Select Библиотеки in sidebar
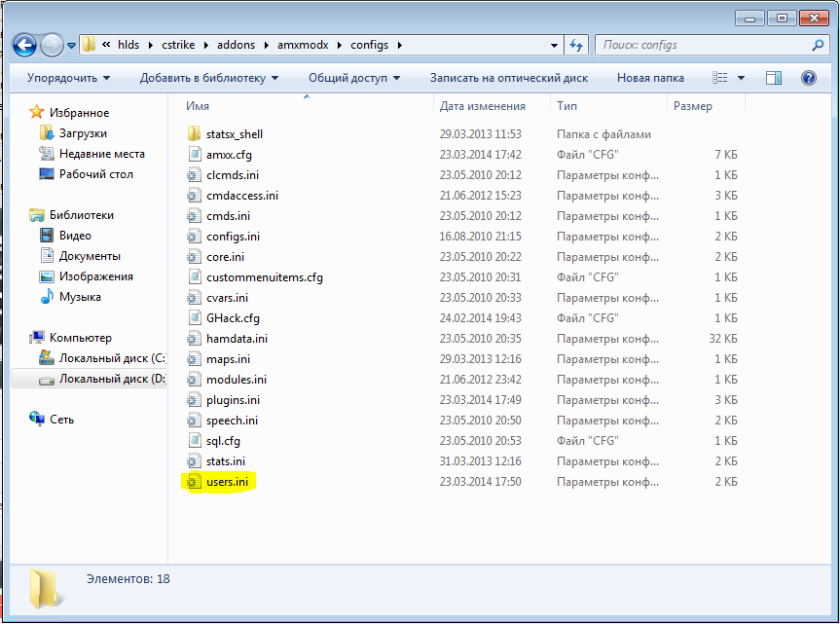This screenshot has height=624, width=840. pos(82,215)
